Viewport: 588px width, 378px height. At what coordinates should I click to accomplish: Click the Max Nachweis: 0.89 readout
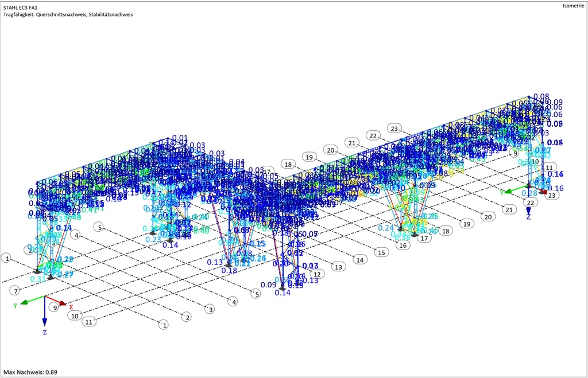click(30, 372)
